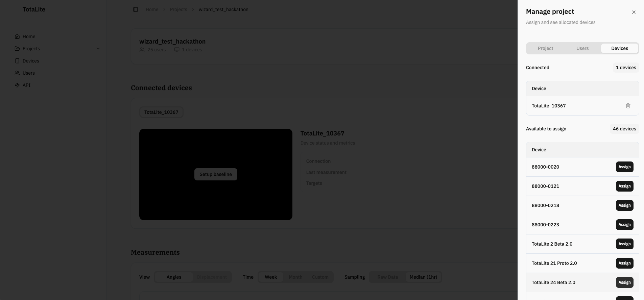Click the TotaLite 24 Beta 2.0 name

[553, 282]
